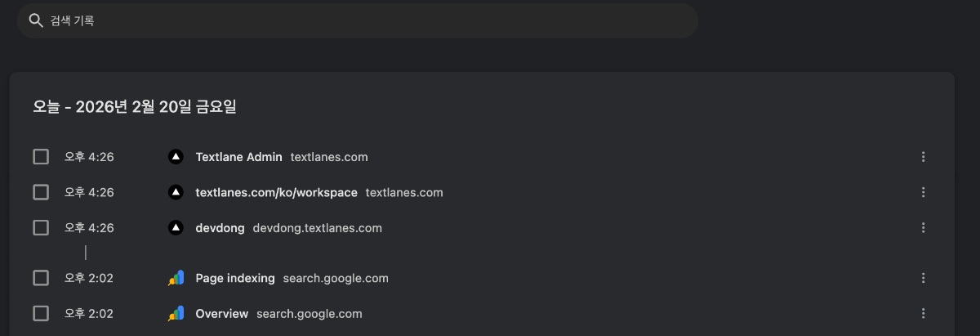Open the Textlane Admin link

(x=238, y=157)
